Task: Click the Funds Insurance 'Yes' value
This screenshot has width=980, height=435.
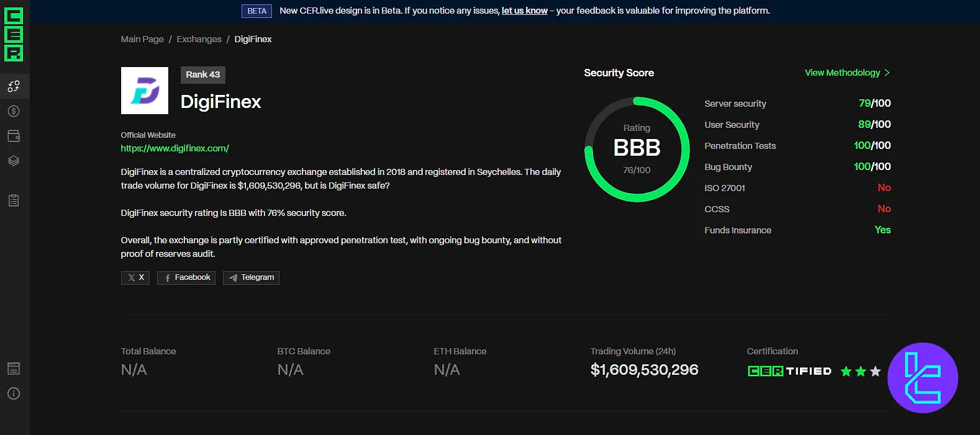Action: (882, 230)
